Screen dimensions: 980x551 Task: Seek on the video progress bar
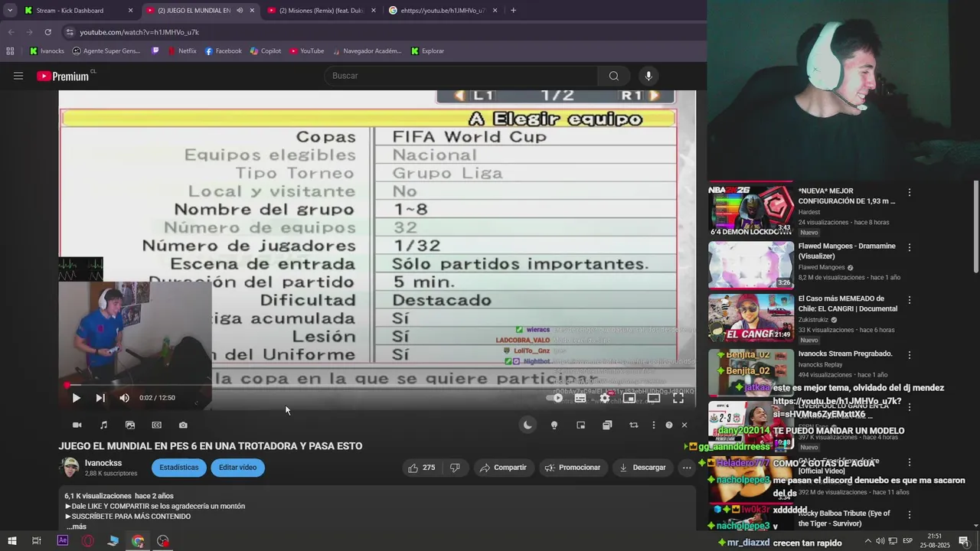tap(377, 386)
